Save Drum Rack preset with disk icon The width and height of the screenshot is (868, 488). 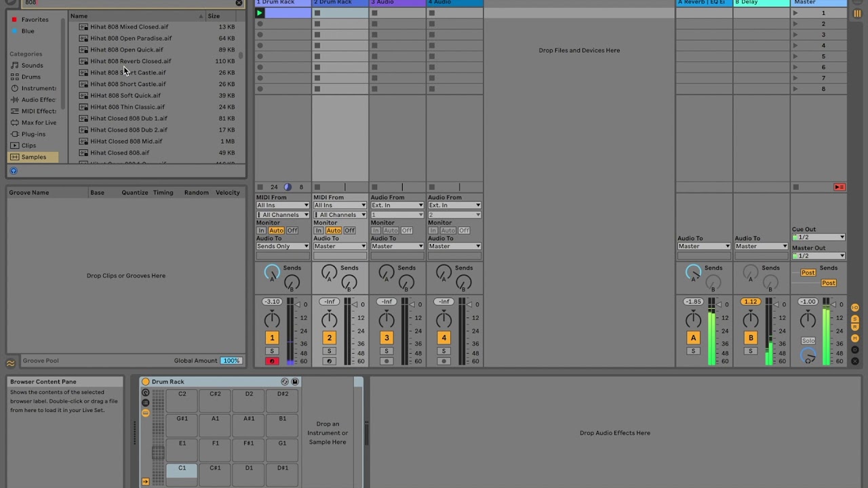pyautogui.click(x=295, y=382)
